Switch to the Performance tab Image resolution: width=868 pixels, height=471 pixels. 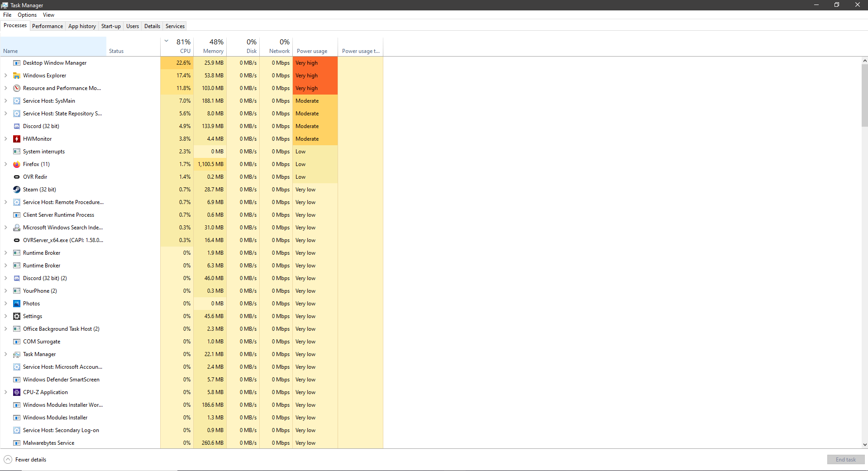click(47, 26)
